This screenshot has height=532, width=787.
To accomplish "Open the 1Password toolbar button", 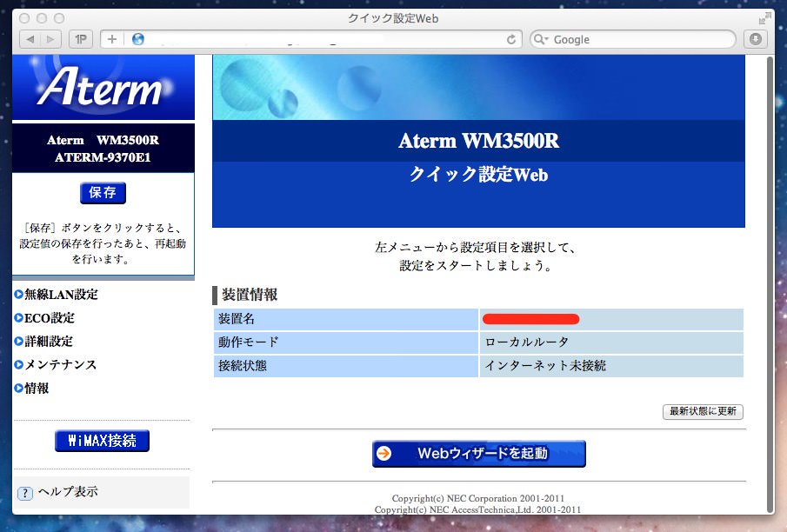I will coord(80,39).
